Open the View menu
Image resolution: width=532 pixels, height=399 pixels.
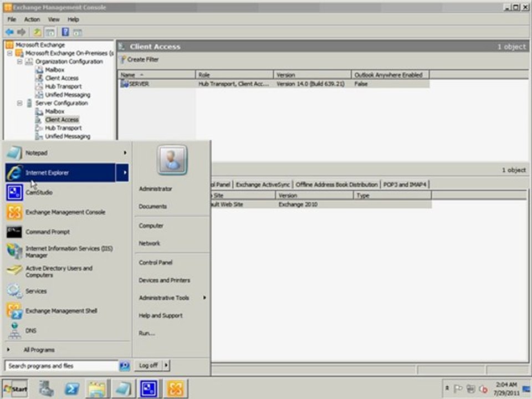[x=54, y=19]
